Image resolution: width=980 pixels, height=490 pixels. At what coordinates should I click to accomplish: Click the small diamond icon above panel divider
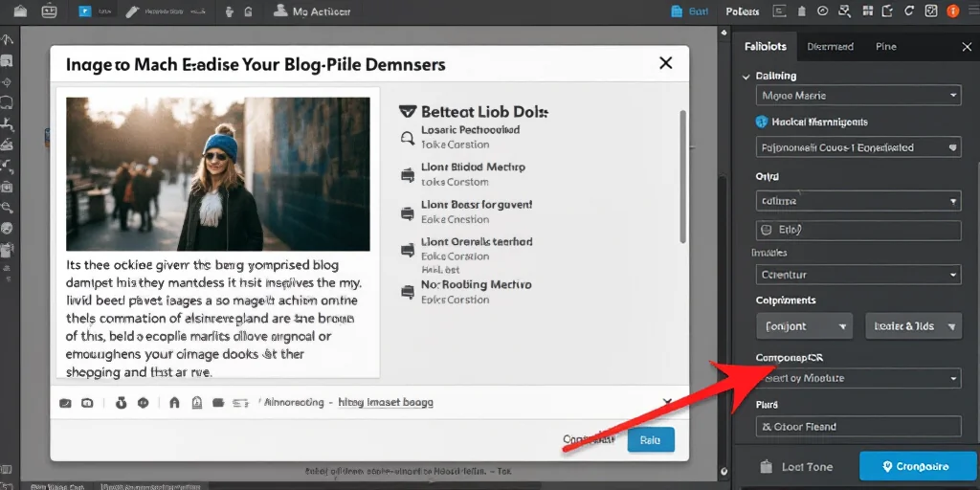(x=724, y=33)
